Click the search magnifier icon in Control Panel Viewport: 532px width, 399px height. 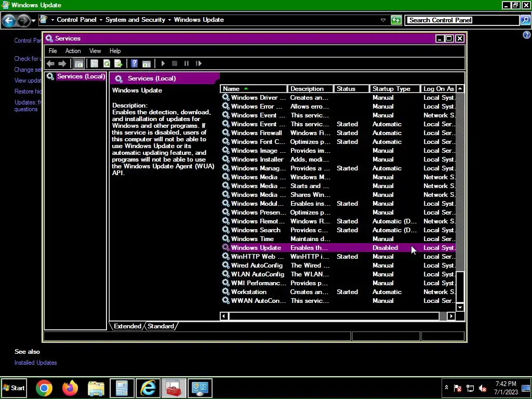tap(525, 20)
